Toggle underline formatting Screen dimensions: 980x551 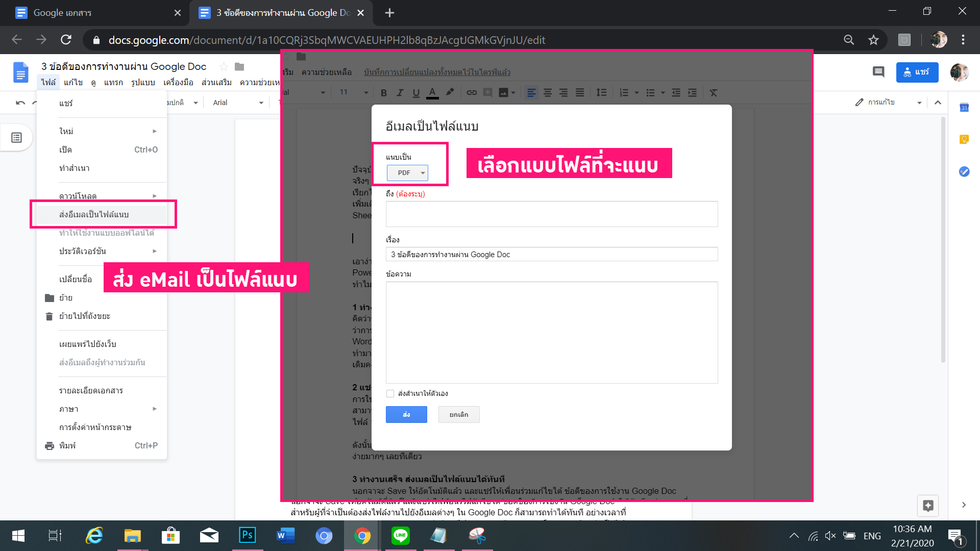click(416, 92)
